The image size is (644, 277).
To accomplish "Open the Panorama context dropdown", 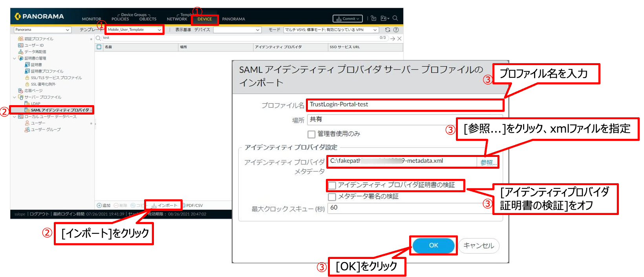I will point(42,30).
